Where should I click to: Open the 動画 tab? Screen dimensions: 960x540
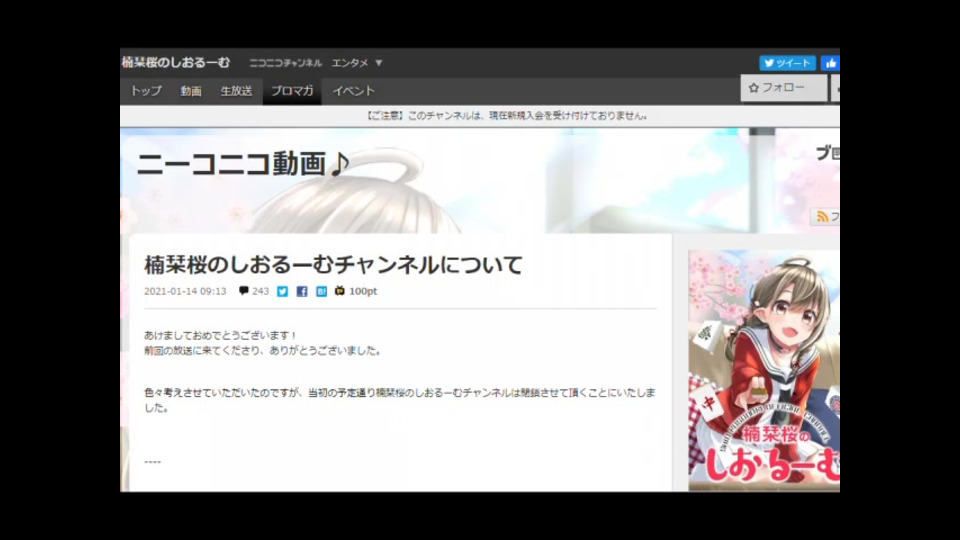pyautogui.click(x=191, y=91)
